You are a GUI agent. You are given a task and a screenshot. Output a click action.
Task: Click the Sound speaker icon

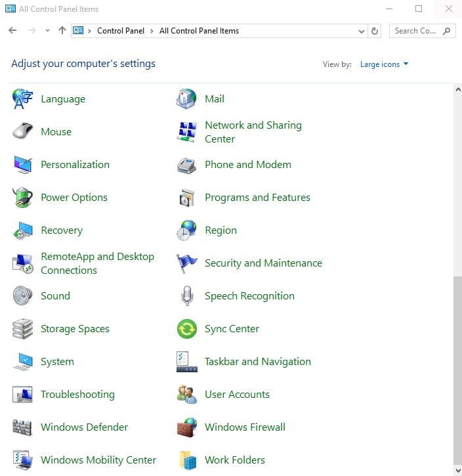point(23,296)
